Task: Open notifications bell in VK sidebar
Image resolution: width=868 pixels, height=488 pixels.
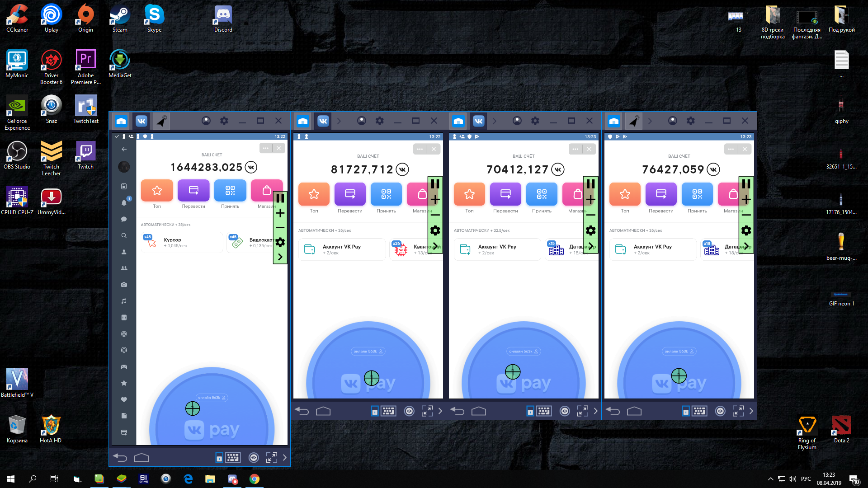Action: pyautogui.click(x=124, y=203)
